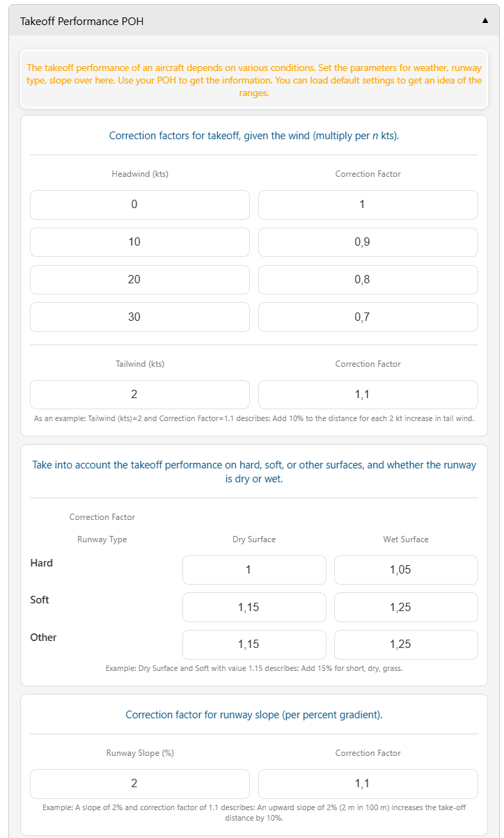Screen dimensions: 504x838
Task: Select the 0,8 headwind correction factor
Action: (368, 280)
